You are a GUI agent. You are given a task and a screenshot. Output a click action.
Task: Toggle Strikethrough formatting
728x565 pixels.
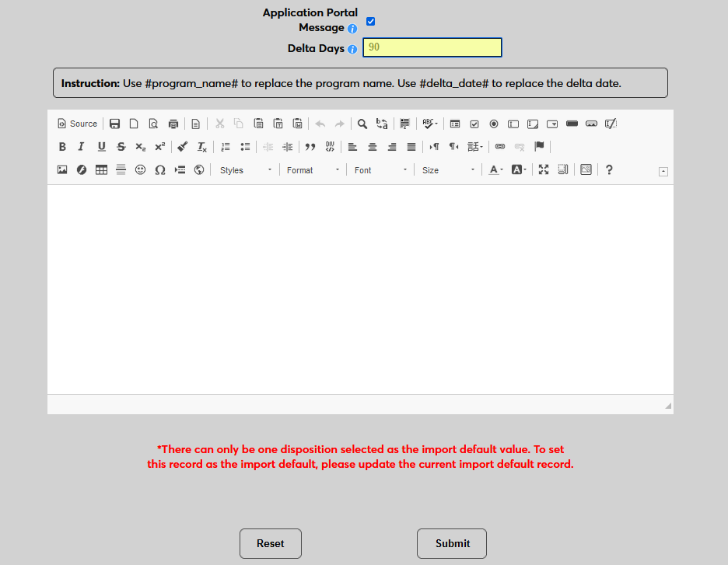[121, 147]
